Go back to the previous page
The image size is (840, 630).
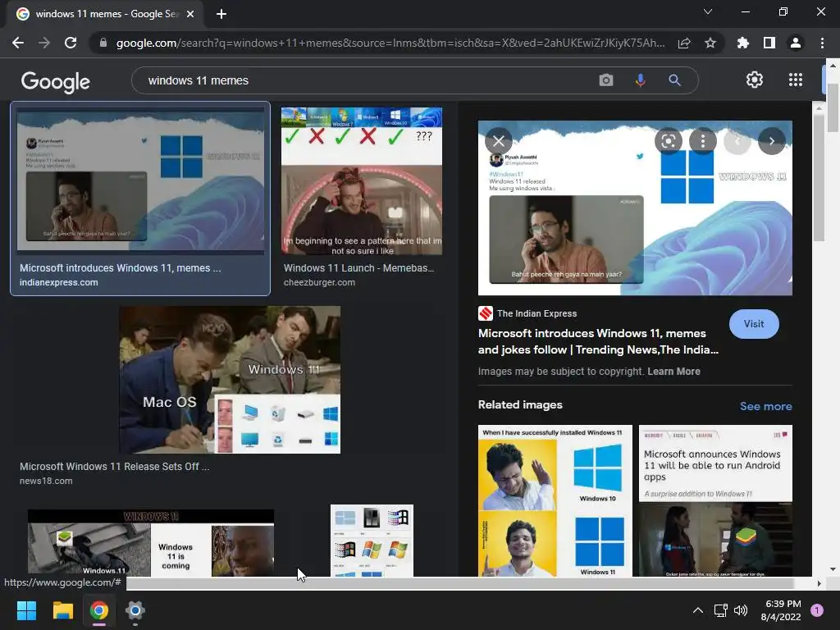[18, 43]
